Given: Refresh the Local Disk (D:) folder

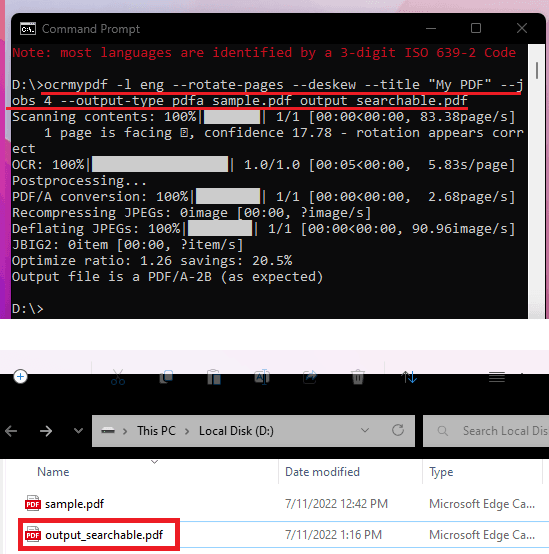Looking at the screenshot, I should coord(398,430).
